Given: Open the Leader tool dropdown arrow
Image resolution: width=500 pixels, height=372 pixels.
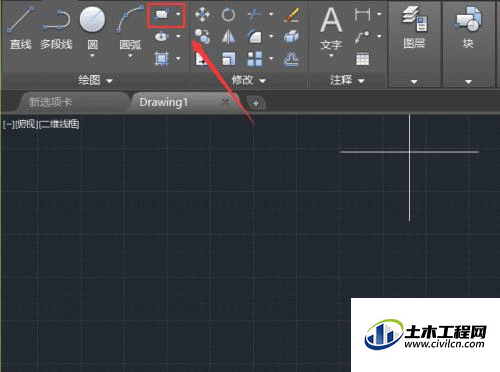Looking at the screenshot, I should tap(379, 36).
